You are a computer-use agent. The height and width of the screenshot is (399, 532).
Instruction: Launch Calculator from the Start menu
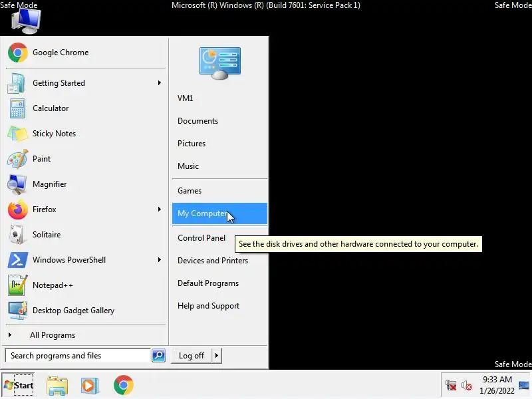[x=86, y=108]
